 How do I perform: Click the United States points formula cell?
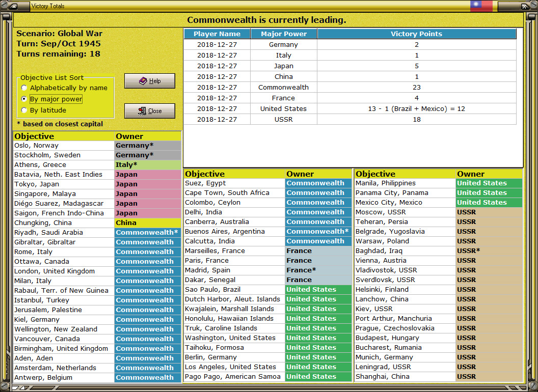click(417, 109)
